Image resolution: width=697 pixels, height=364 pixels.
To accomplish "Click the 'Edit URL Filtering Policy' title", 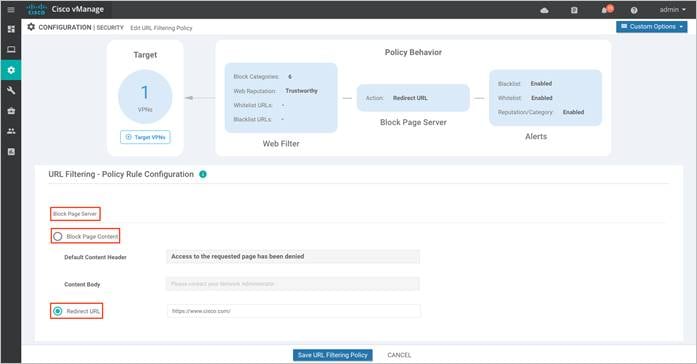I will tap(161, 28).
